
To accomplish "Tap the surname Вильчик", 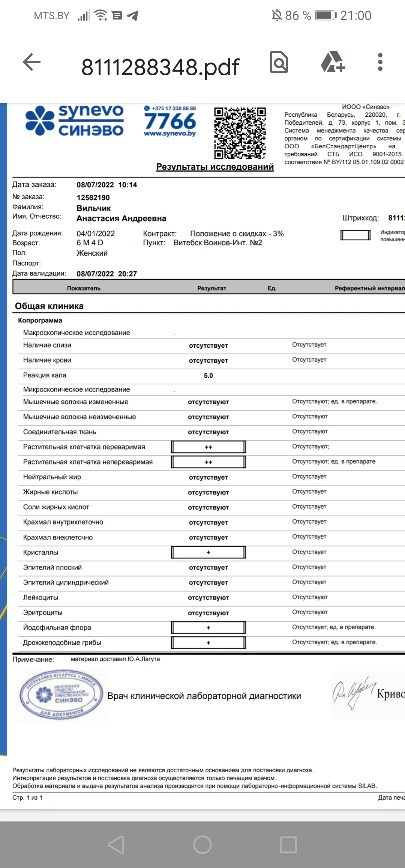I will [x=94, y=208].
